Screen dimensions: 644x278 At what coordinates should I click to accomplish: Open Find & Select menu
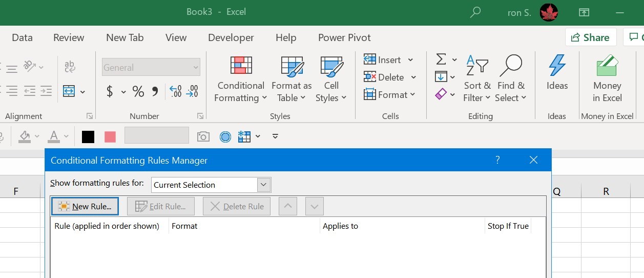511,80
